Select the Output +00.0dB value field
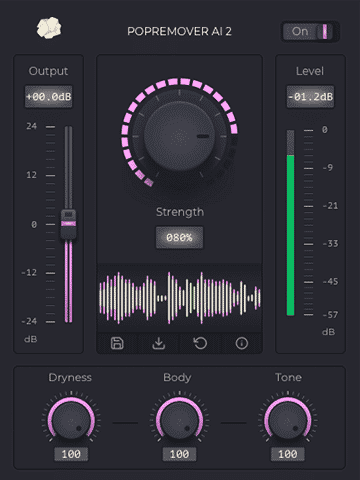Screen dimensions: 360x480 click(48, 97)
